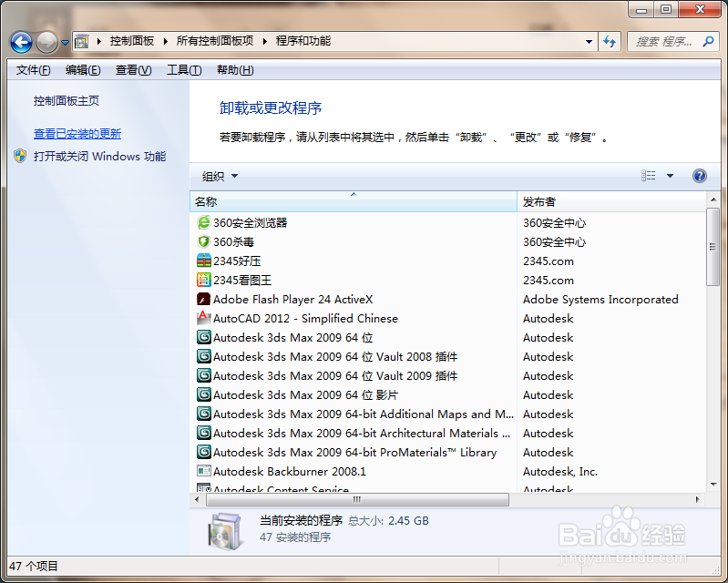The height and width of the screenshot is (583, 728).
Task: Open the 编辑(E) menu
Action: (83, 70)
